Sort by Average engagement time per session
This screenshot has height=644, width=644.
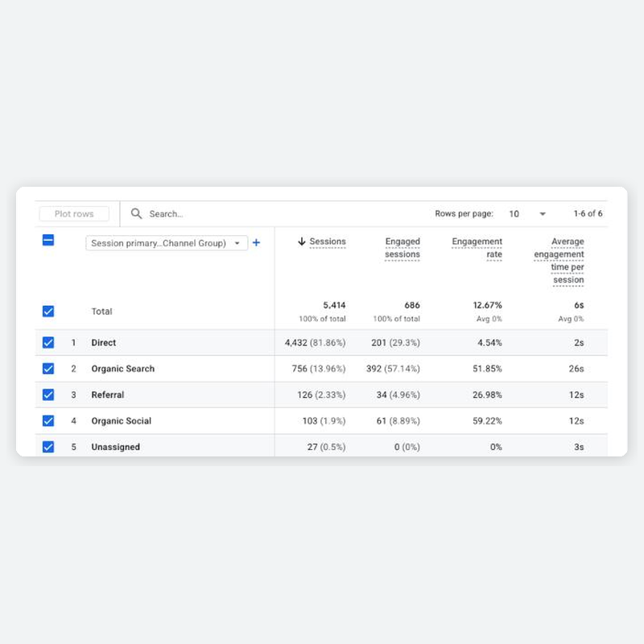click(x=559, y=261)
